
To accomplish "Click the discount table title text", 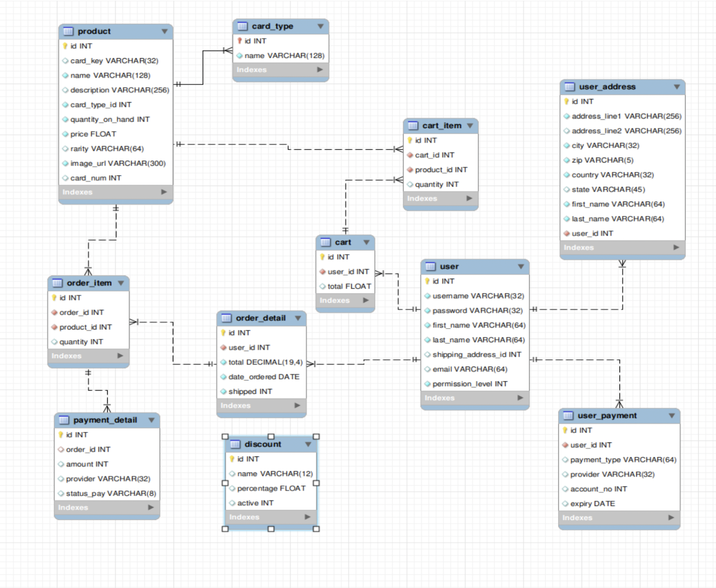I will coord(263,445).
